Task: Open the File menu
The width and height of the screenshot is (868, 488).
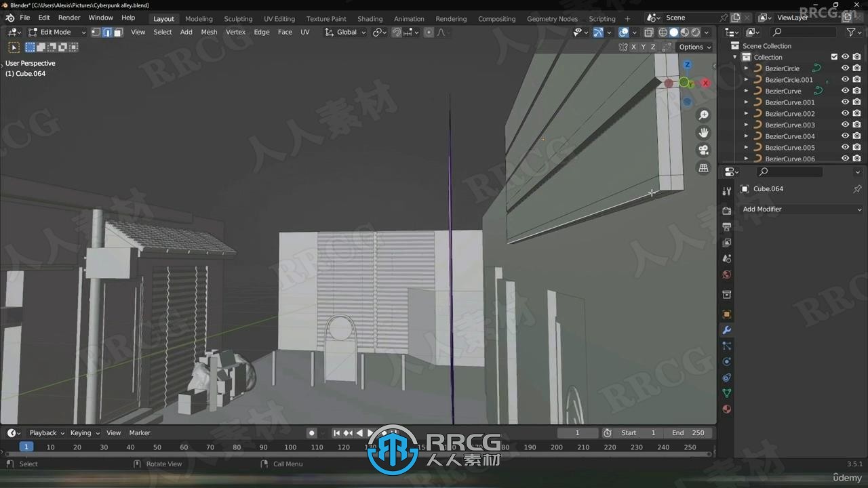Action: click(x=24, y=18)
